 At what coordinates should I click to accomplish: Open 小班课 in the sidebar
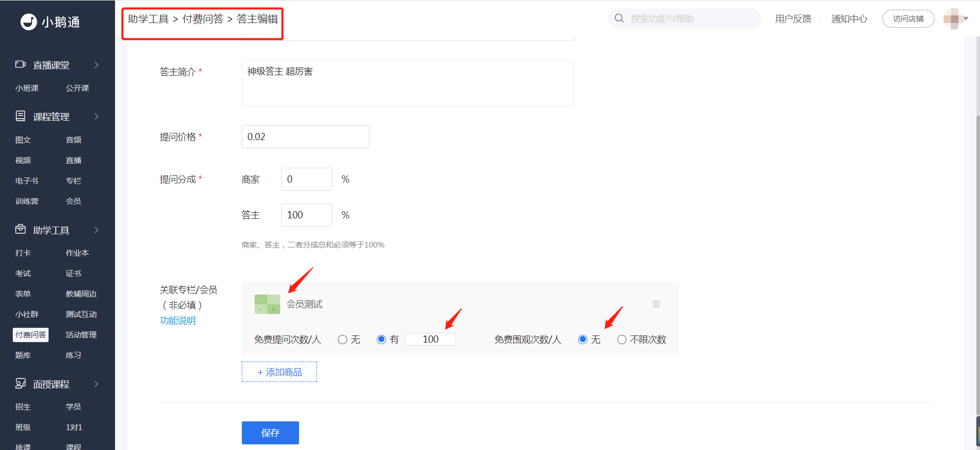[x=27, y=88]
